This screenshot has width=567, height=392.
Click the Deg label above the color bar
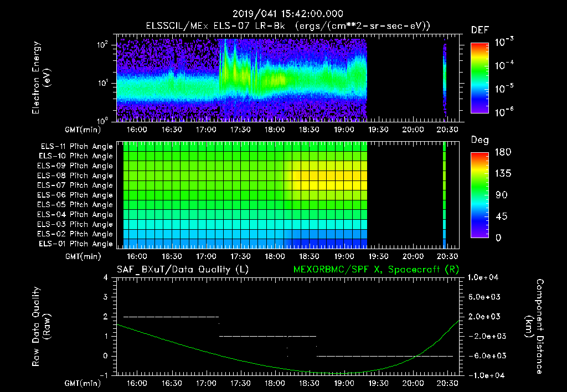480,140
